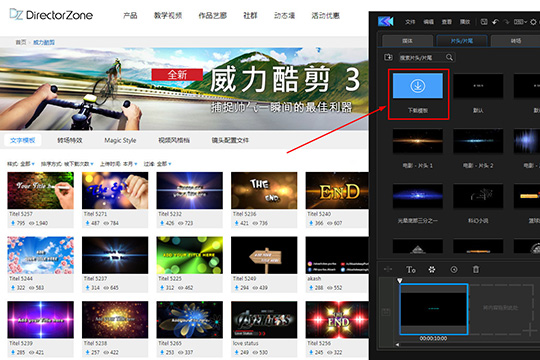Open the 文件 file menu in the editor
540x360 pixels.
tap(410, 22)
